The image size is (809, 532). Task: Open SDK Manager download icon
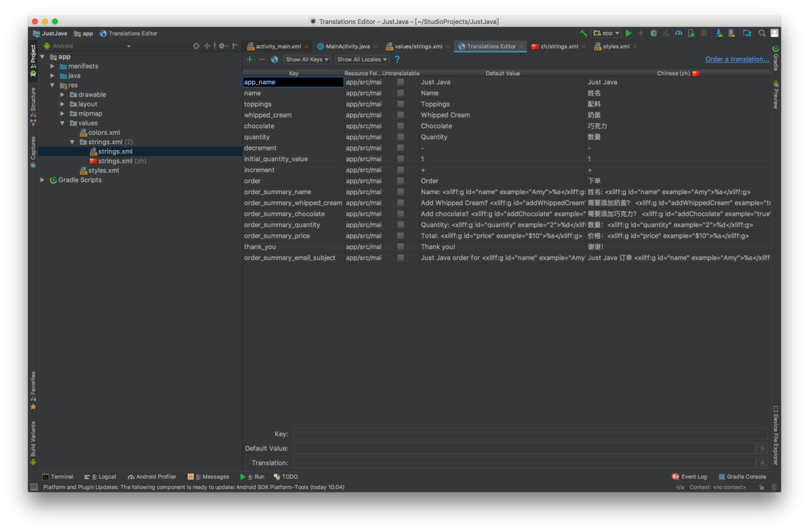point(718,33)
